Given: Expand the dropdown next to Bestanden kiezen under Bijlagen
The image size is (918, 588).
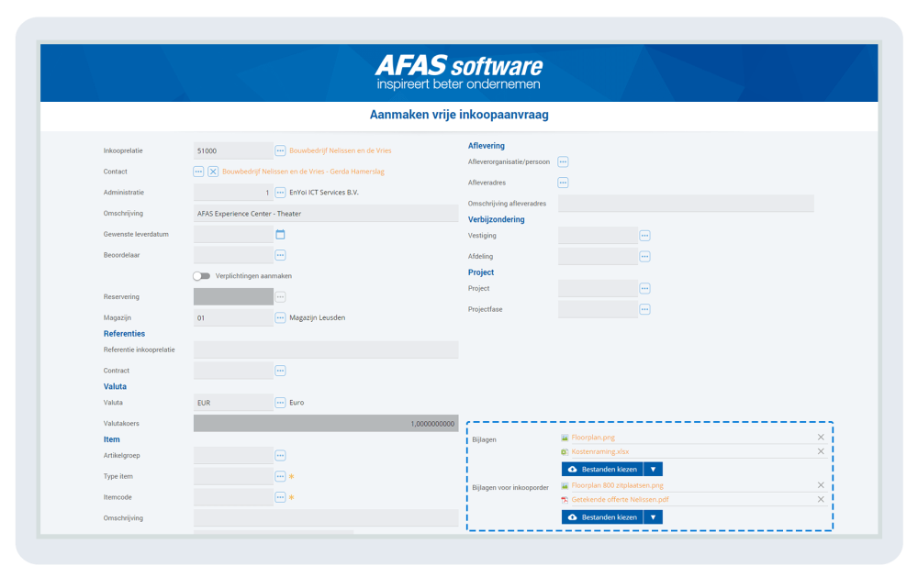Looking at the screenshot, I should click(x=652, y=469).
